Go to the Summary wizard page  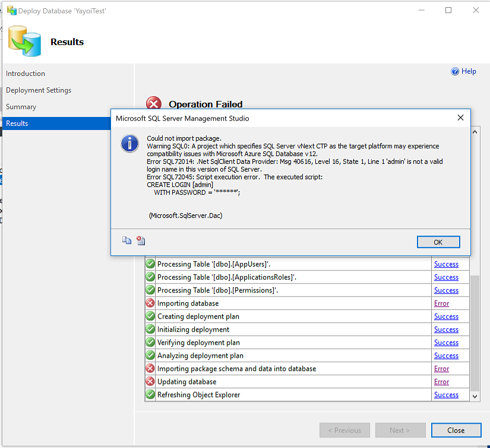tap(21, 107)
